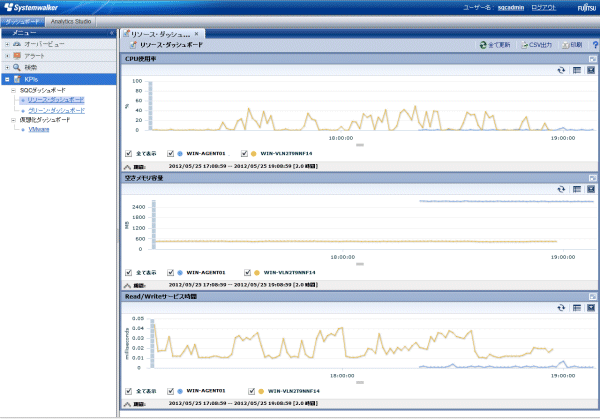The height and width of the screenshot is (419, 600).
Task: Open the VMware dashboard link
Action: click(39, 129)
